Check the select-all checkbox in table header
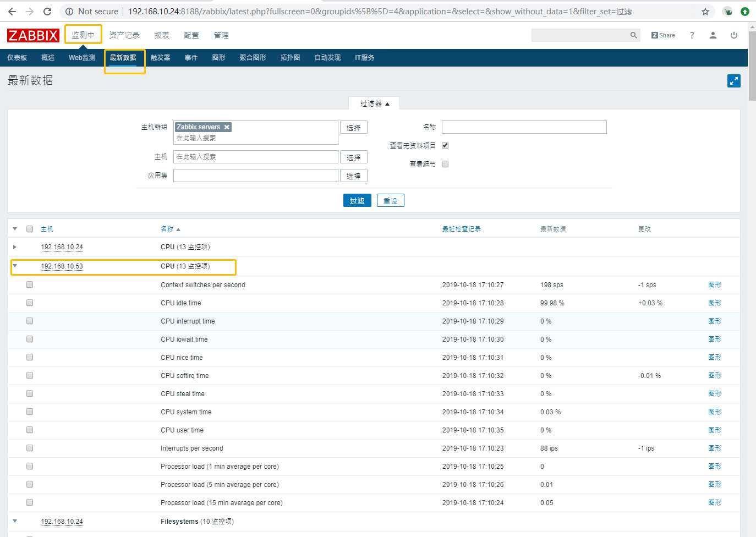Viewport: 756px width, 537px height. pos(30,229)
